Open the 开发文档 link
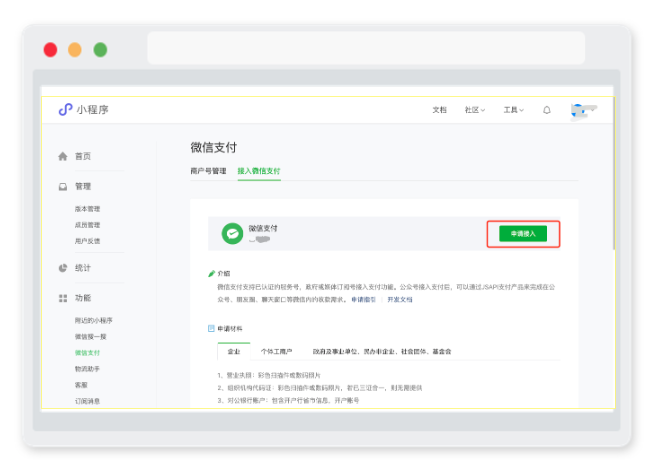 coord(400,299)
